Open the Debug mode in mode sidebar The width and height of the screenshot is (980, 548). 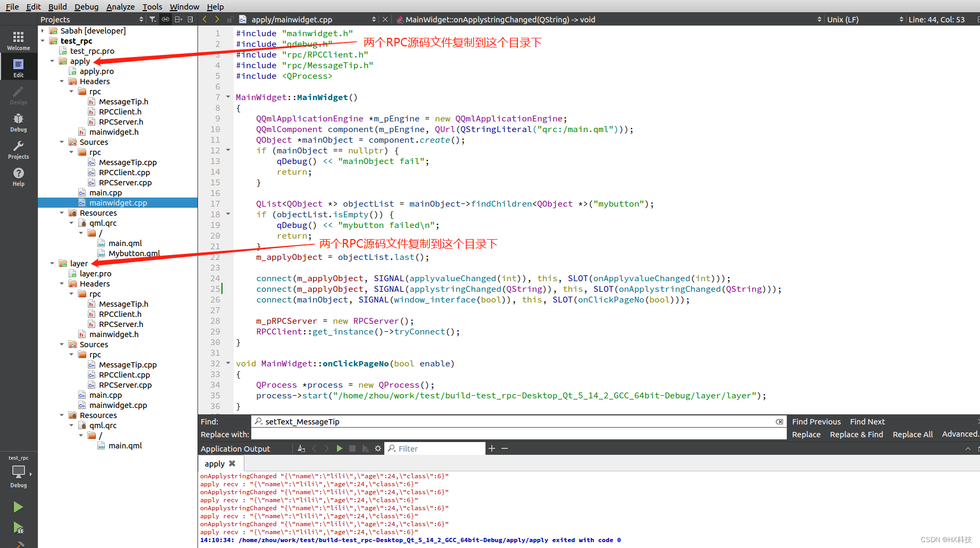pos(19,122)
